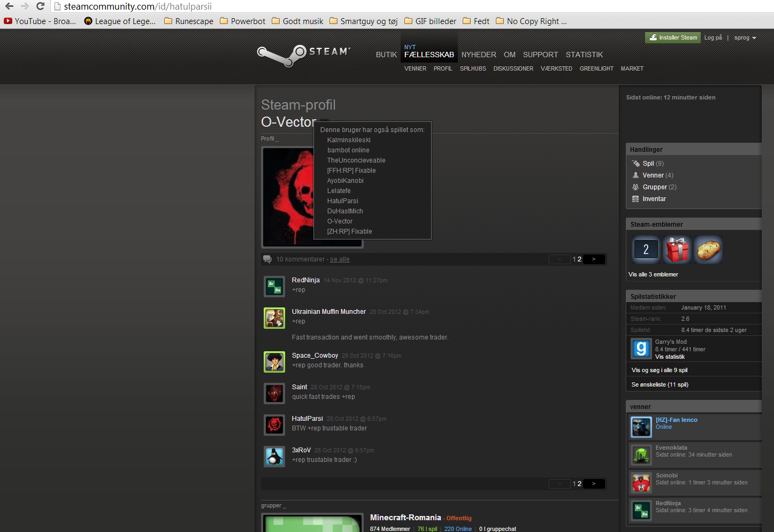Open the BUTIK store menu

[x=386, y=55]
